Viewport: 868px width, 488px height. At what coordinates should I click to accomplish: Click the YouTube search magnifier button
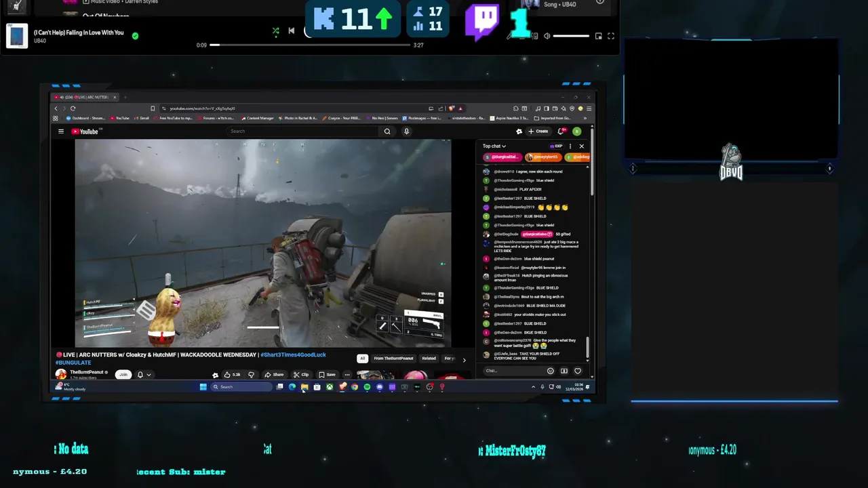[387, 131]
